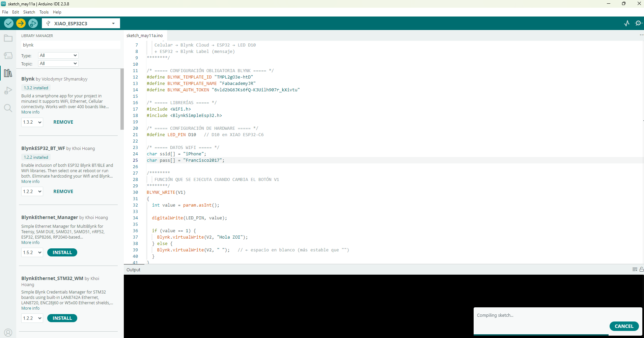
Task: Install the BlynkEthernet_STM32_WM library
Action: [62, 318]
